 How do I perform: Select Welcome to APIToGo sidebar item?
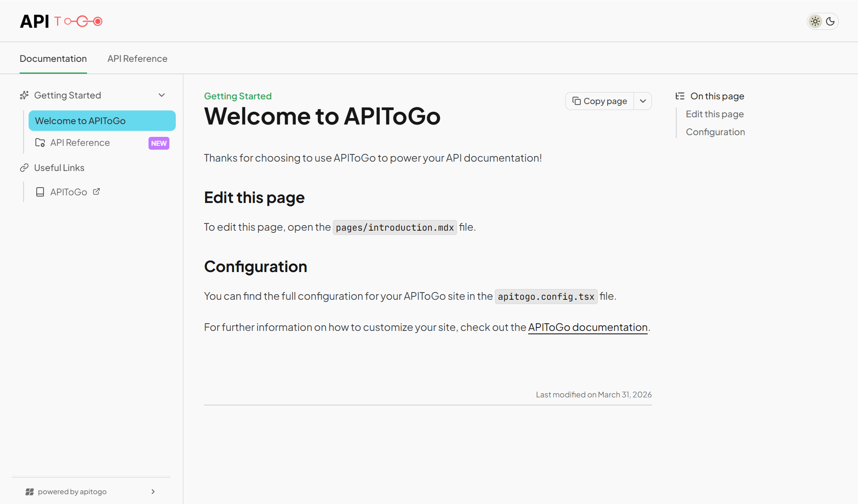[x=102, y=121]
